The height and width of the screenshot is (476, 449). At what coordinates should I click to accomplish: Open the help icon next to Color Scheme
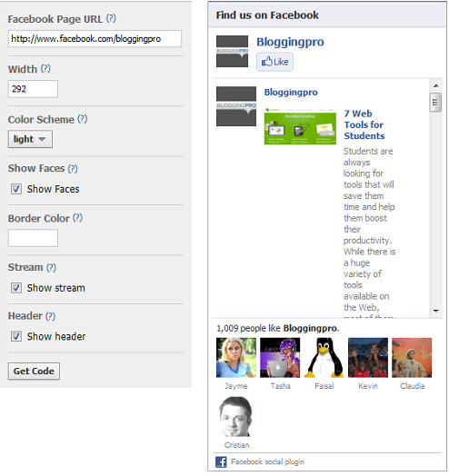[83, 119]
